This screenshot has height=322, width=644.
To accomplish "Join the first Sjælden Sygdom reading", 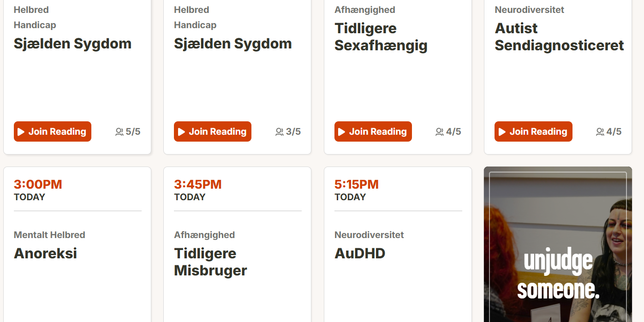I will point(52,131).
